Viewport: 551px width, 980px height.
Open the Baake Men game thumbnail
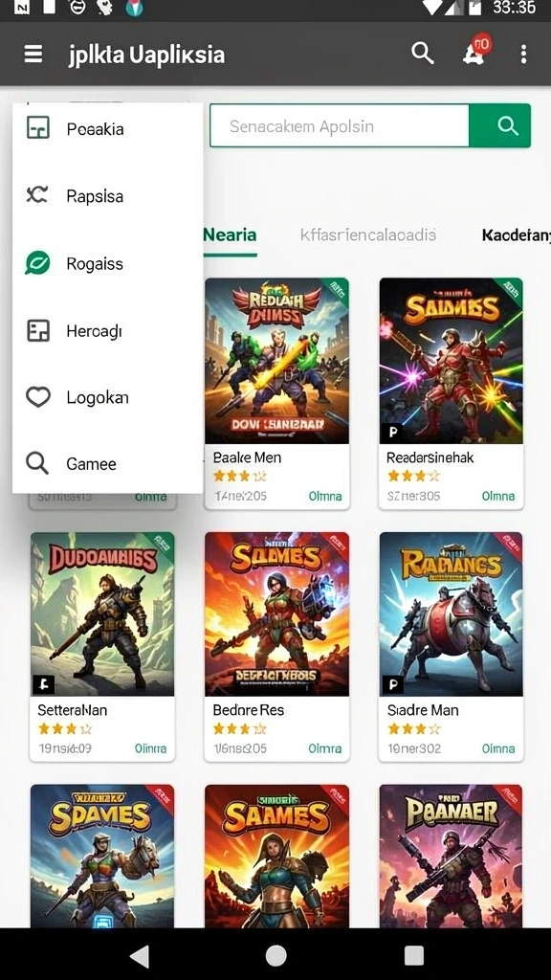(276, 361)
